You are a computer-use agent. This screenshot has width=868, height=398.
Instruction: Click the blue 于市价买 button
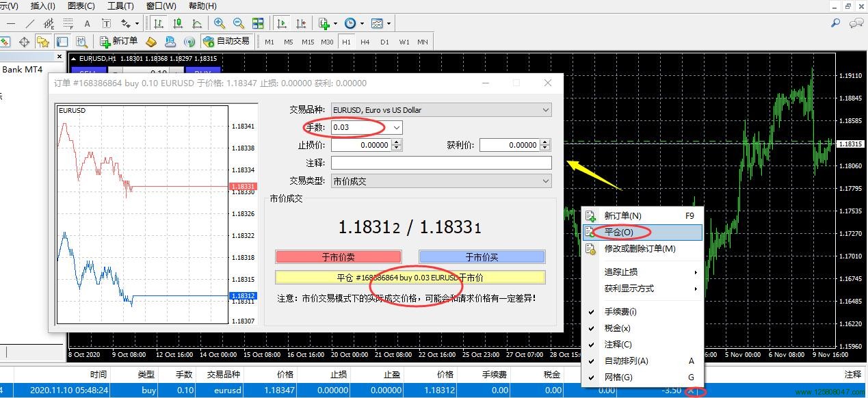[482, 257]
